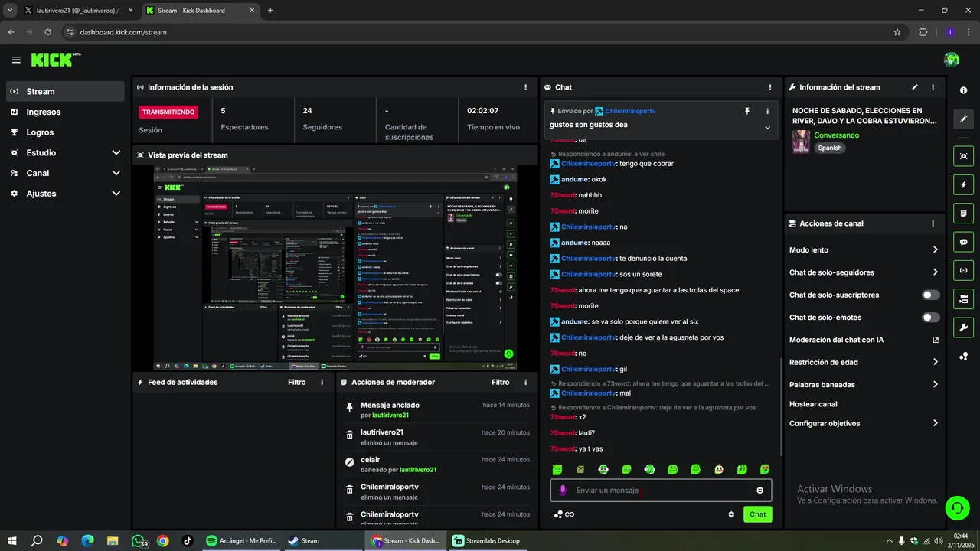Open Restricción de edad settings
980x551 pixels.
(x=864, y=362)
